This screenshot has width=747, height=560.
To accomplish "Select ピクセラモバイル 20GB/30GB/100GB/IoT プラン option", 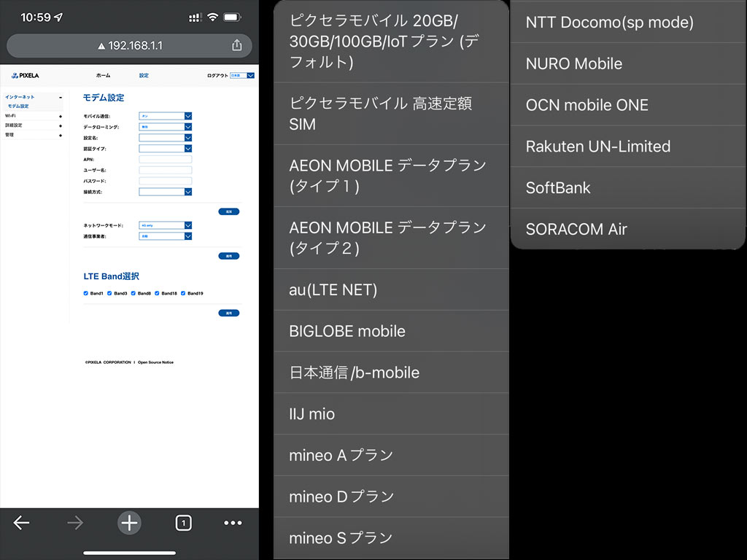I will coord(391,42).
